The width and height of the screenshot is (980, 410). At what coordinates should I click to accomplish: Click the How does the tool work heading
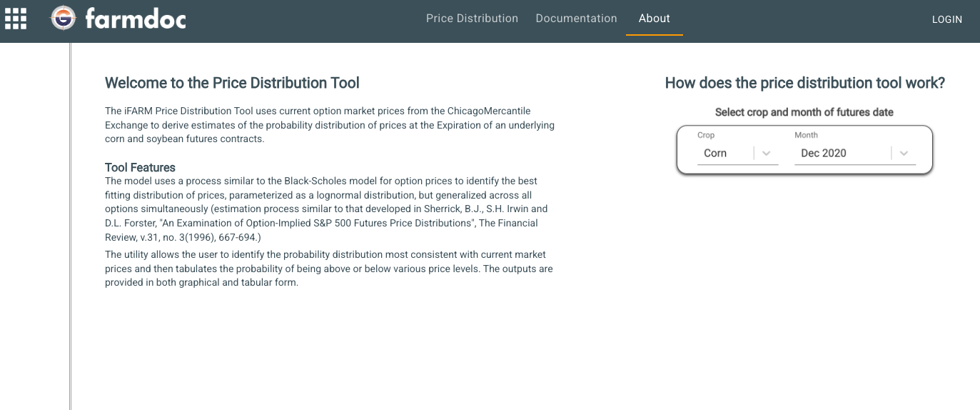pos(804,83)
